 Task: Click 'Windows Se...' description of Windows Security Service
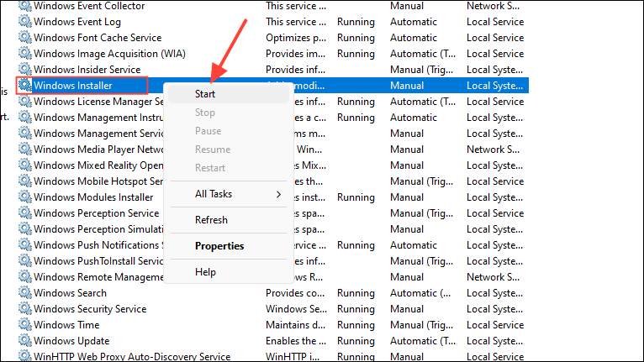pyautogui.click(x=296, y=309)
